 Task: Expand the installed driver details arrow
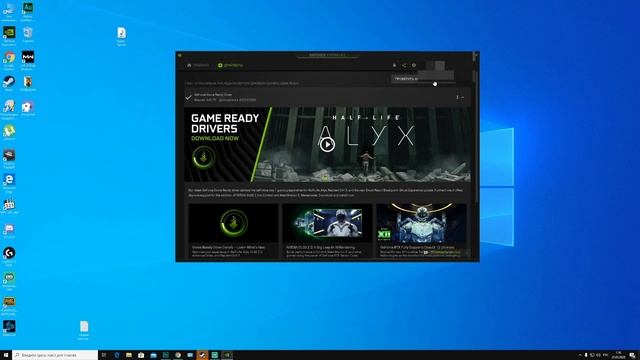coord(462,98)
